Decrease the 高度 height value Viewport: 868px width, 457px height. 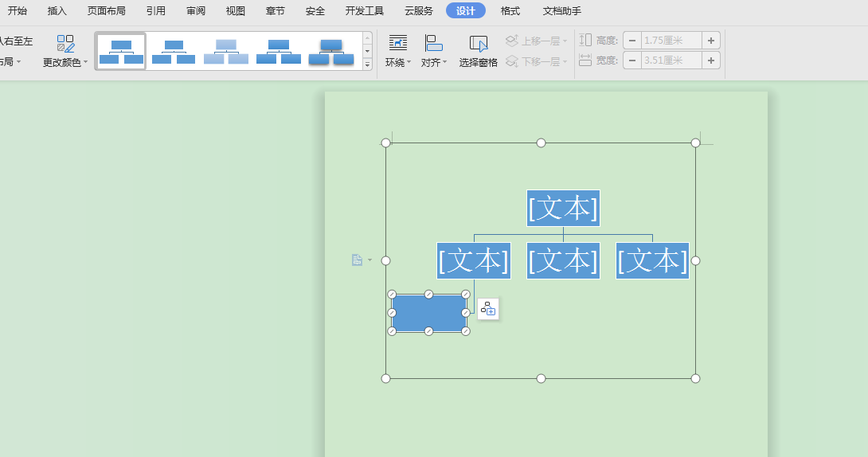click(632, 41)
